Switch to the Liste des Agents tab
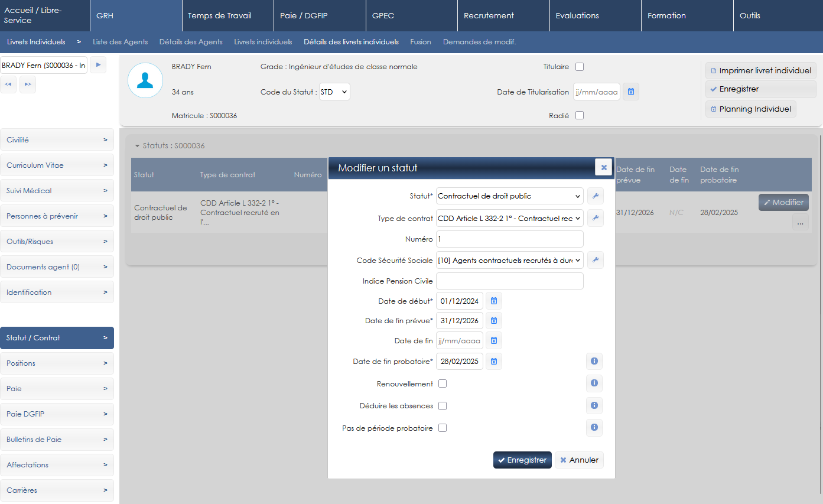The height and width of the screenshot is (504, 823). pyautogui.click(x=120, y=42)
